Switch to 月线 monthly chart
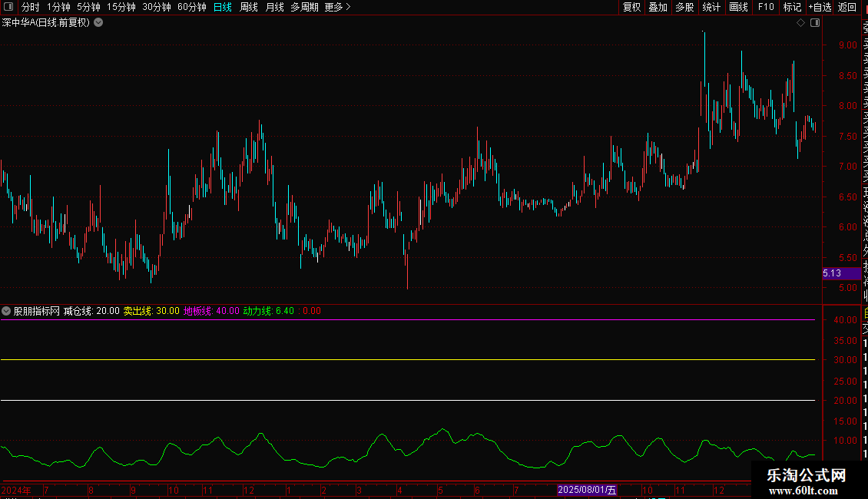 (x=274, y=7)
